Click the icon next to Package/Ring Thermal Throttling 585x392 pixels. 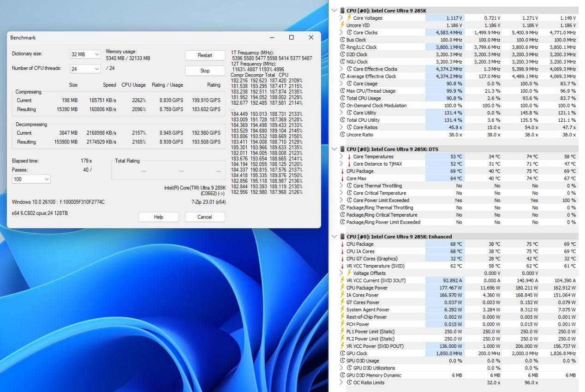point(342,208)
